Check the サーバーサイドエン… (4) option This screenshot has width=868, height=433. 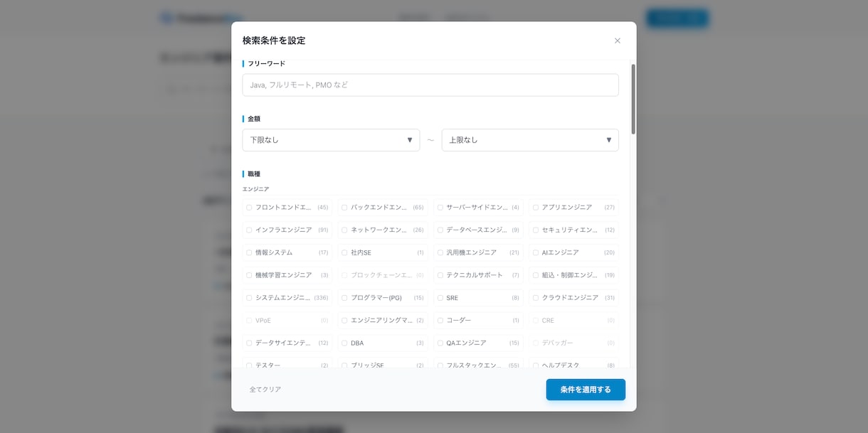click(x=440, y=208)
